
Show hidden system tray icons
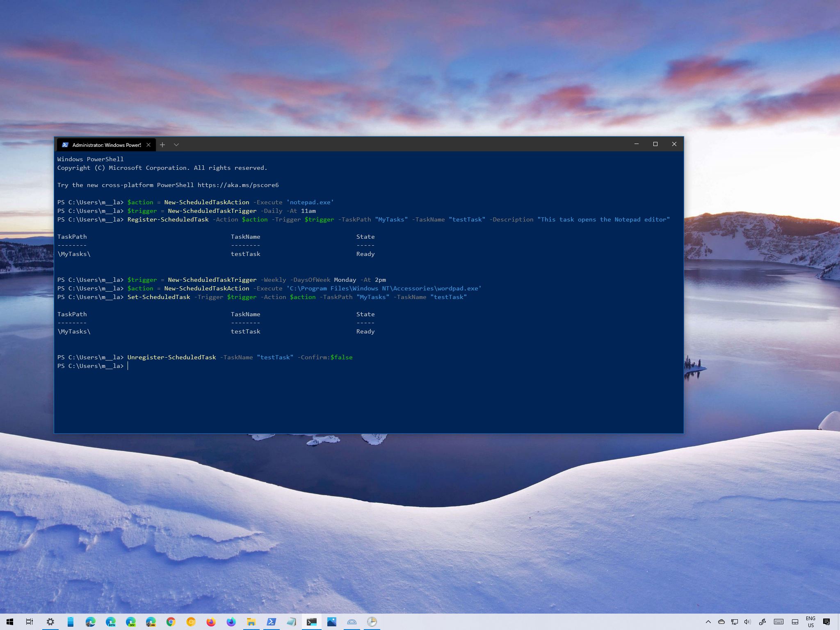point(708,622)
